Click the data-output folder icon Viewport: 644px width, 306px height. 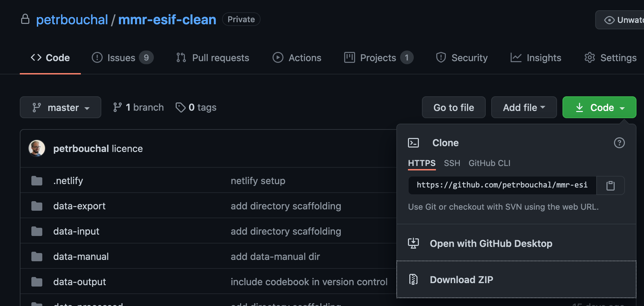click(x=37, y=282)
